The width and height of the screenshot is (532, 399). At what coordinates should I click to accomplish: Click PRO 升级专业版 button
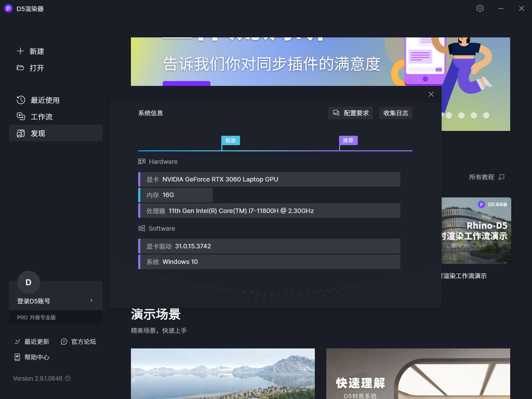(x=56, y=317)
